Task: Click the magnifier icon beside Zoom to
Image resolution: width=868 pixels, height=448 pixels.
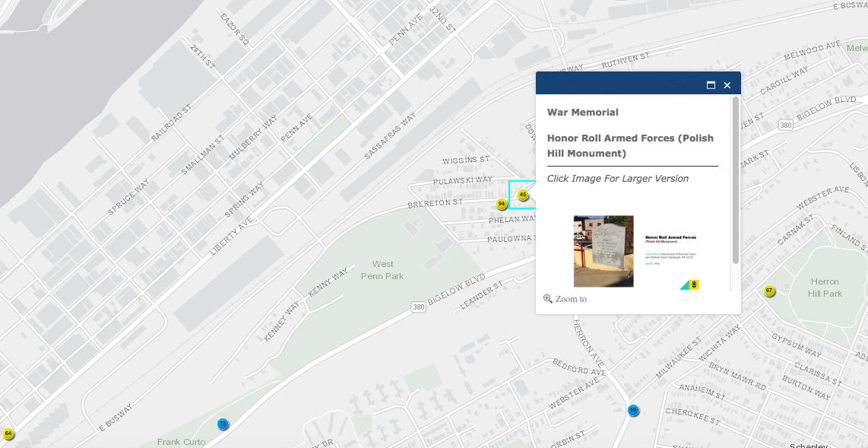Action: [548, 299]
